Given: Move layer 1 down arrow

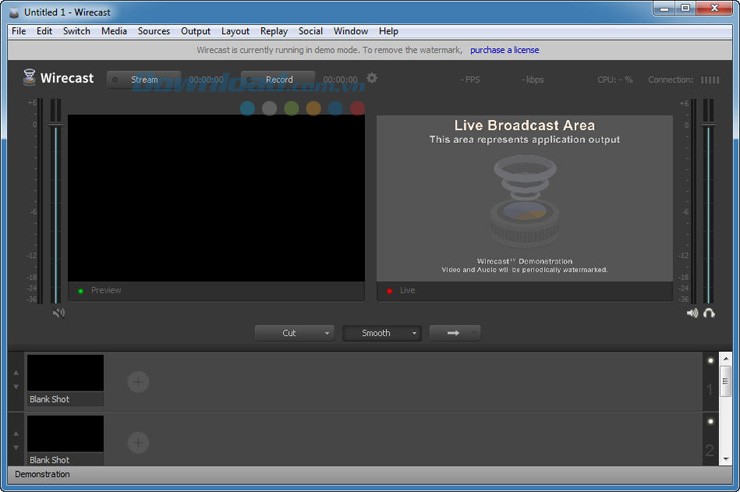Looking at the screenshot, I should tap(16, 387).
